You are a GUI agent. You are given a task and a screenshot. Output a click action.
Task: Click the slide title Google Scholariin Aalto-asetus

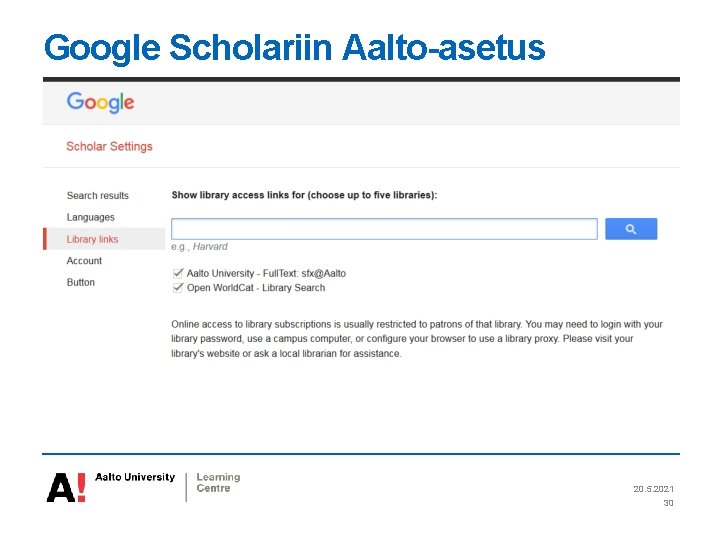[x=295, y=47]
